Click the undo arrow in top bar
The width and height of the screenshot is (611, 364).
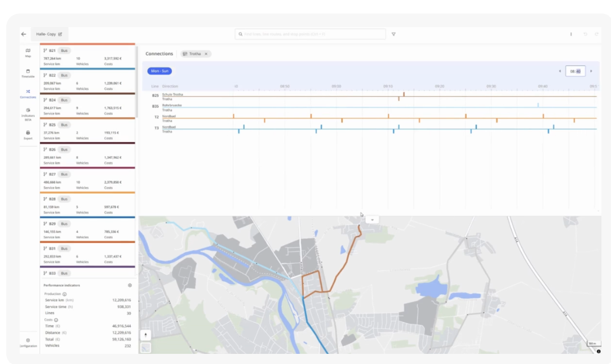point(585,34)
